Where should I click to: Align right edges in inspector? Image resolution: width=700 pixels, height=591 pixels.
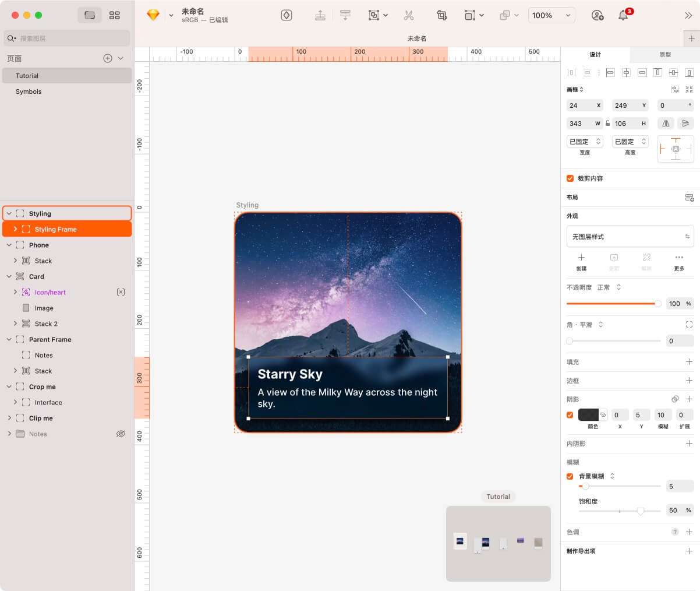pos(642,72)
